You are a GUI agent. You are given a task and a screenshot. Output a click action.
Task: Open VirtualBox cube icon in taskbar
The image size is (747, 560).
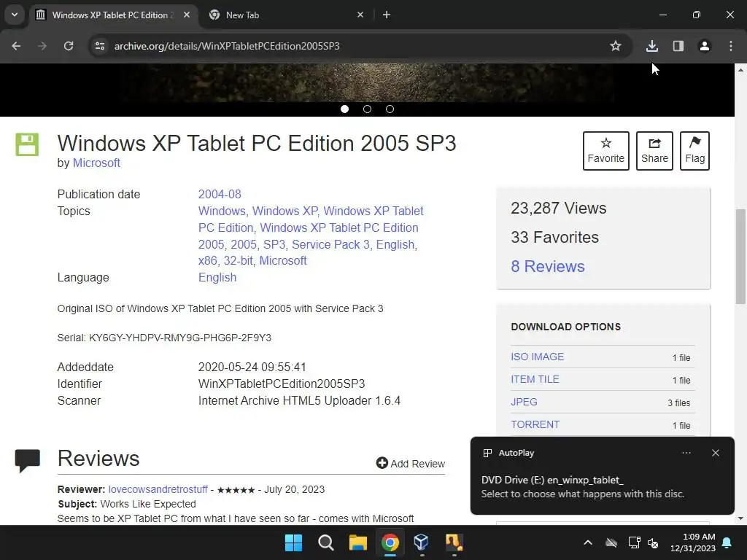coord(422,542)
